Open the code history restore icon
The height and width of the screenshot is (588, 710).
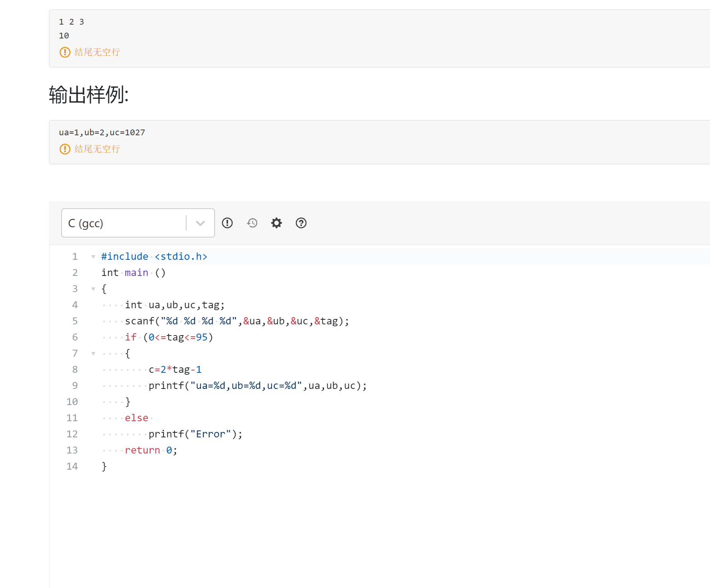pos(252,223)
